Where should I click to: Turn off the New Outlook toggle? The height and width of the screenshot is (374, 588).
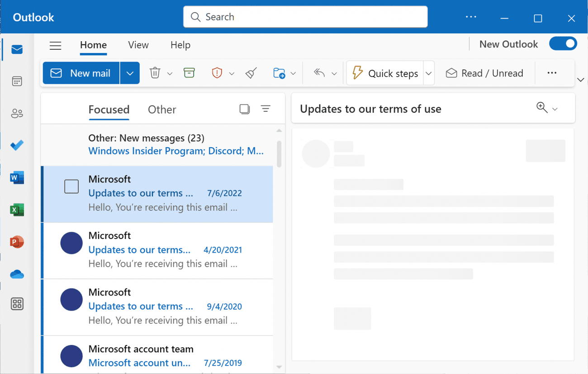coord(563,44)
